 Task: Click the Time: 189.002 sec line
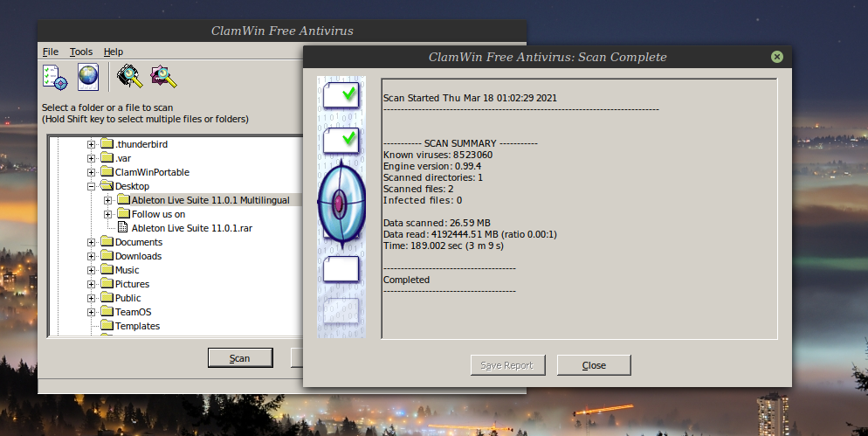(444, 246)
